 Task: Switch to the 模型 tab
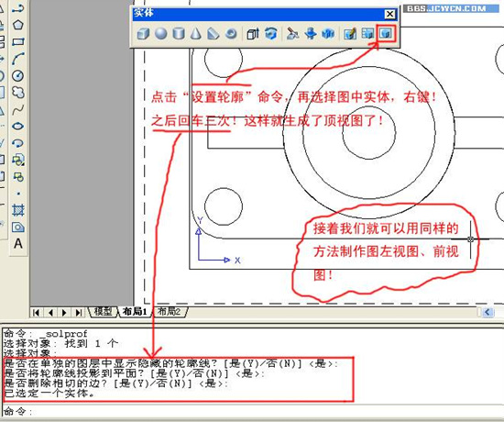[103, 312]
